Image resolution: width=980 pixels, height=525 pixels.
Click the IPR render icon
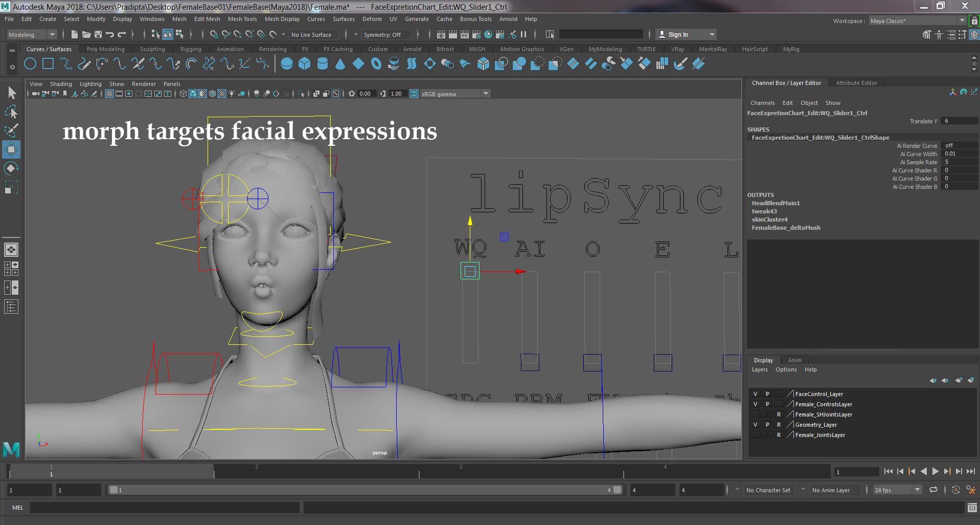point(464,34)
